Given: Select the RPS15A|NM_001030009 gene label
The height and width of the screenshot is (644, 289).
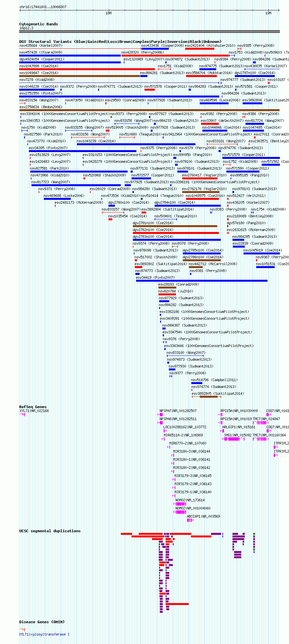Looking at the screenshot, I should click(x=239, y=411).
